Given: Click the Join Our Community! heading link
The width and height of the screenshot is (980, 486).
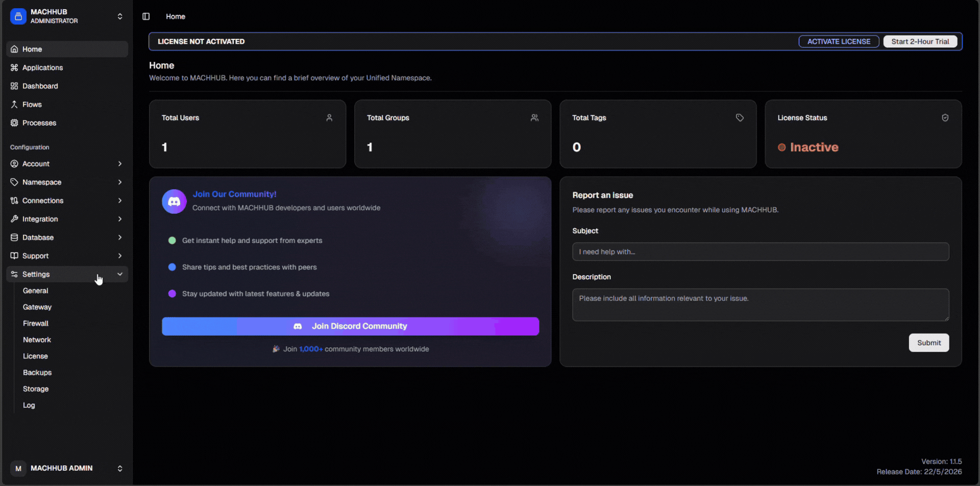Looking at the screenshot, I should click(234, 194).
